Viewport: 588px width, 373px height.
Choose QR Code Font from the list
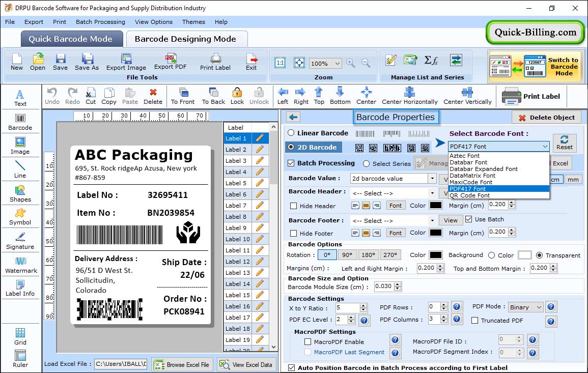pyautogui.click(x=498, y=195)
